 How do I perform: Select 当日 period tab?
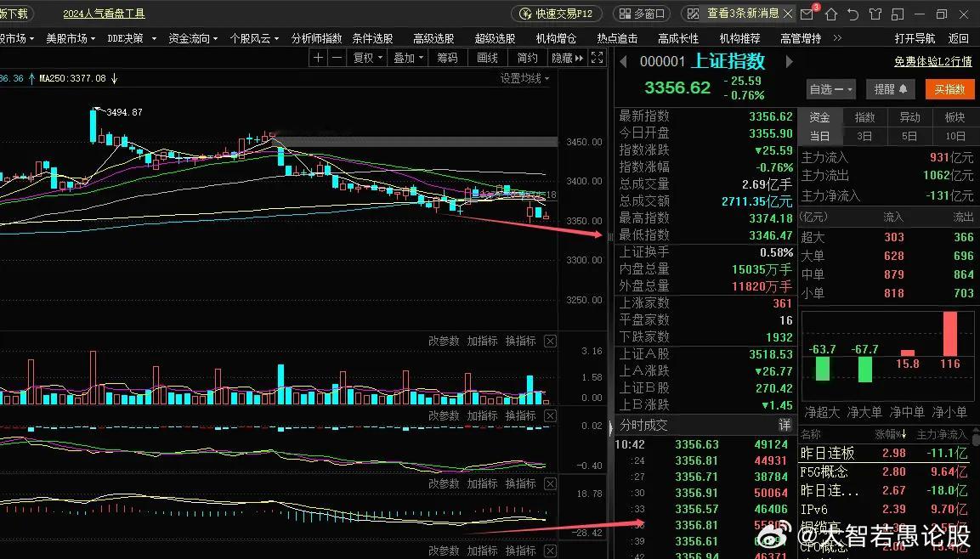(x=820, y=136)
